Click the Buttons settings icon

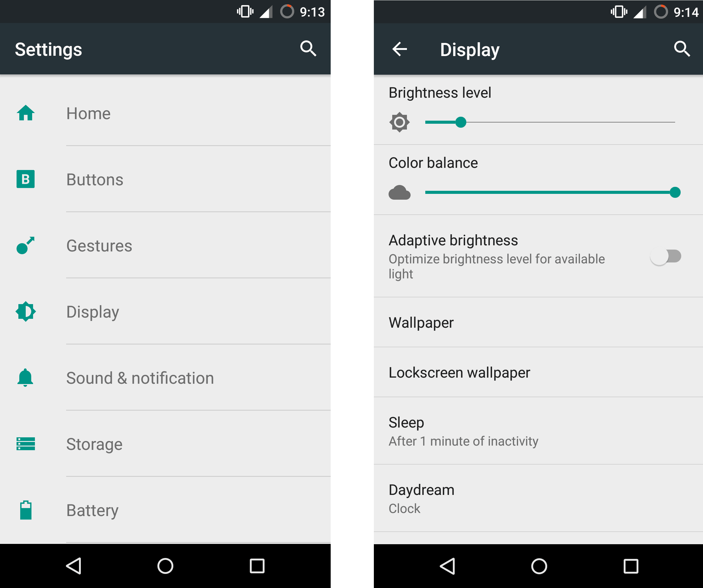tap(26, 180)
